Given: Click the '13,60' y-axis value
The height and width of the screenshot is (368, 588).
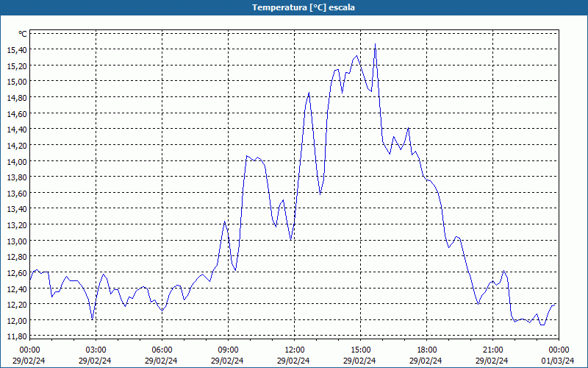Looking at the screenshot, I should (17, 193).
